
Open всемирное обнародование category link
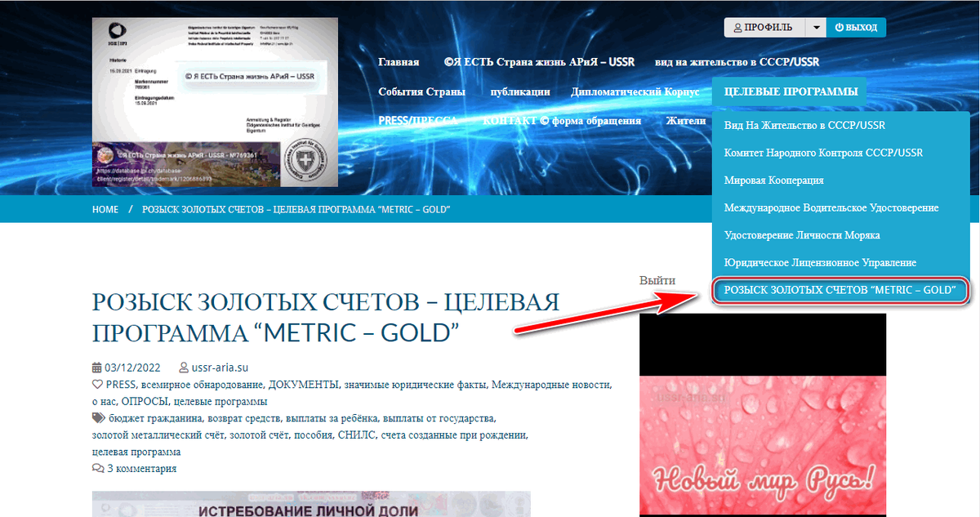(x=202, y=385)
